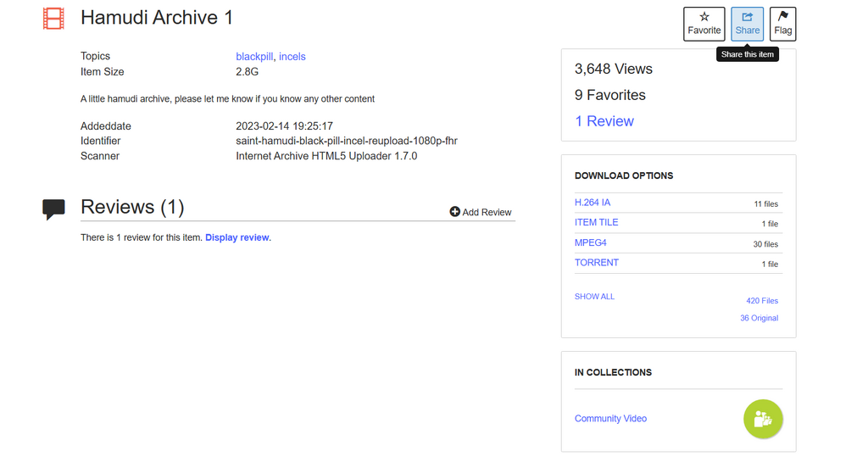This screenshot has width=868, height=462.
Task: Click the IN COLLECTIONS heading
Action: click(613, 372)
